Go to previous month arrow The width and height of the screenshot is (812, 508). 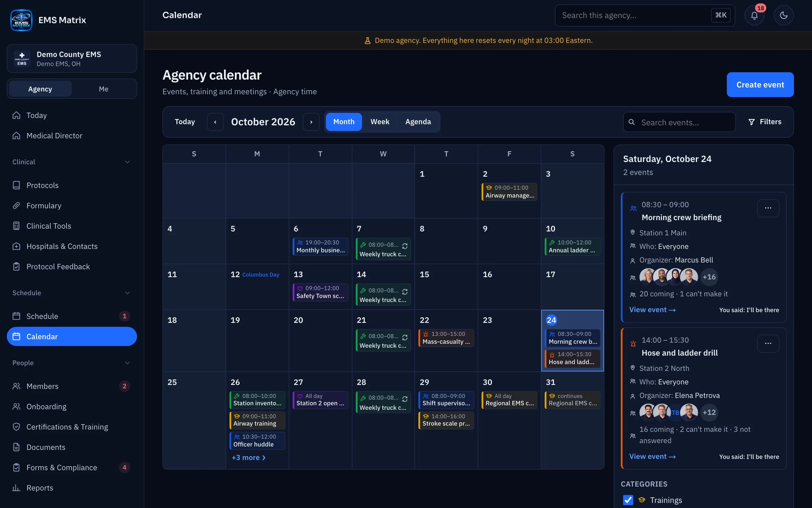point(215,122)
